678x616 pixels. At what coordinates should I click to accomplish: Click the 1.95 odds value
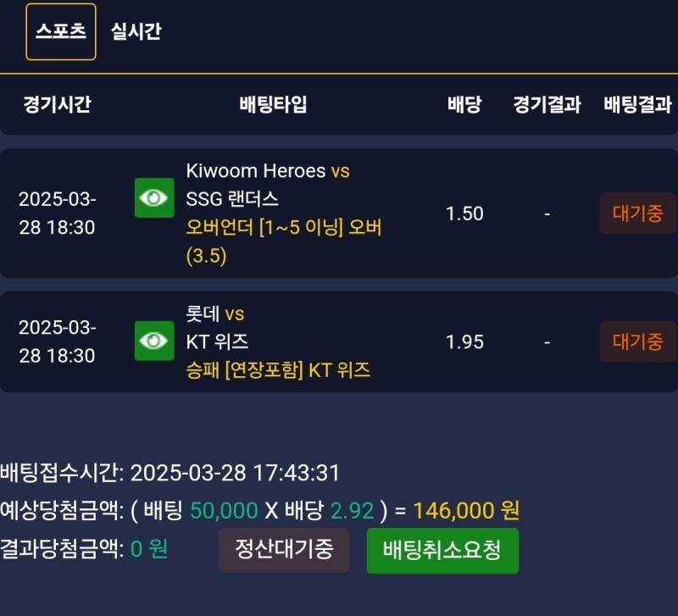coord(464,341)
